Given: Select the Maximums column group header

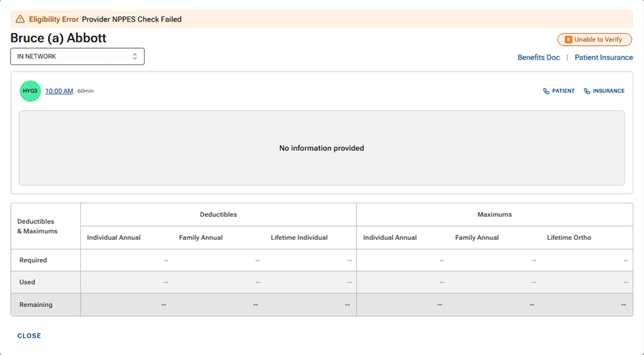Looking at the screenshot, I should (x=494, y=214).
